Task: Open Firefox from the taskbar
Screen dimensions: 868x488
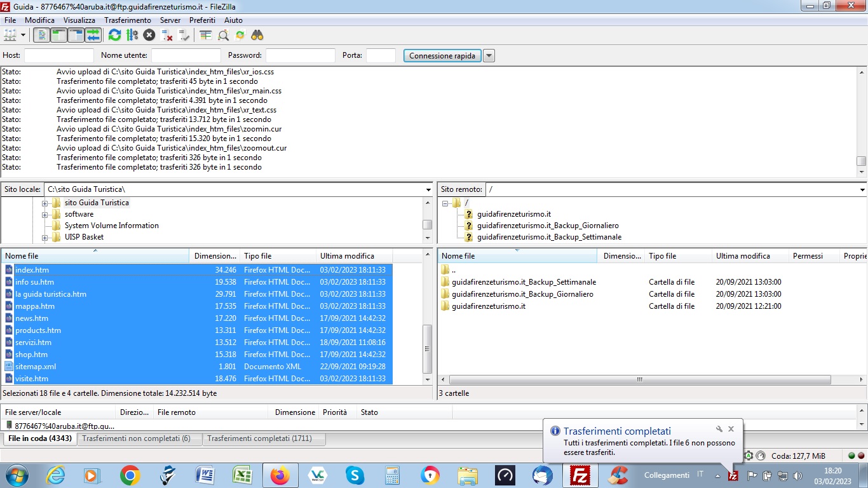Action: point(280,475)
